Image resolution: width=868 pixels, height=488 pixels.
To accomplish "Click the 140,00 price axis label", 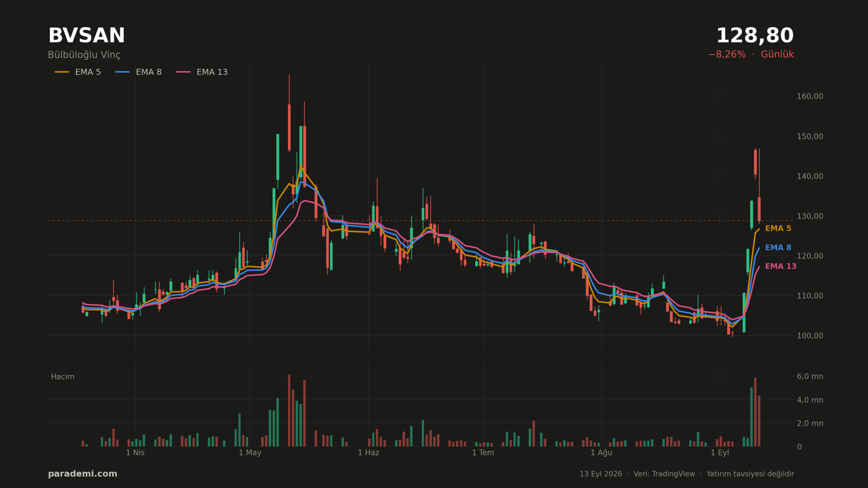I will pos(810,176).
